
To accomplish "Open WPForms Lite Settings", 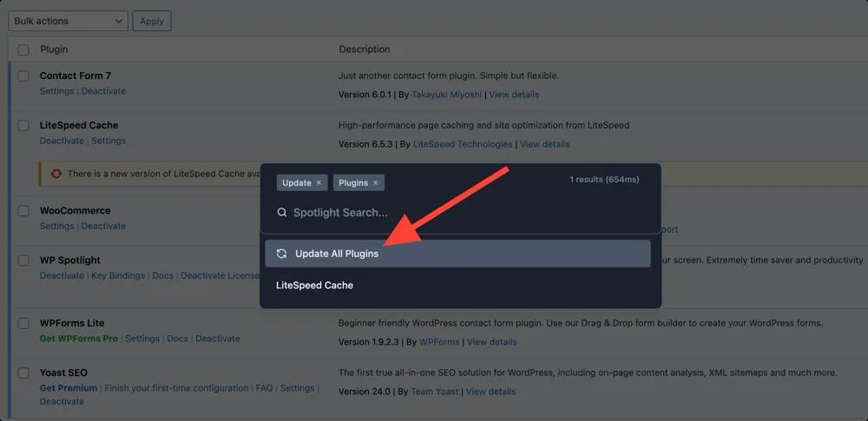I will [142, 339].
